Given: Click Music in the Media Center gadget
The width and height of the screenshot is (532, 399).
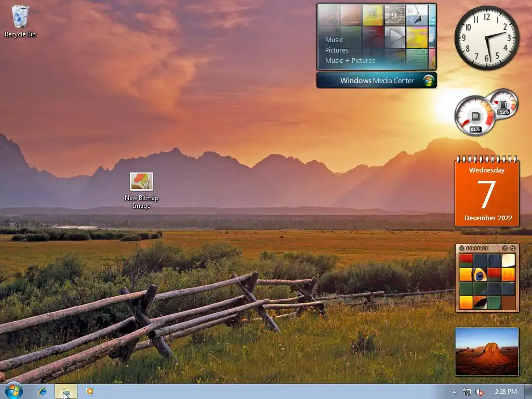Looking at the screenshot, I should [x=334, y=39].
